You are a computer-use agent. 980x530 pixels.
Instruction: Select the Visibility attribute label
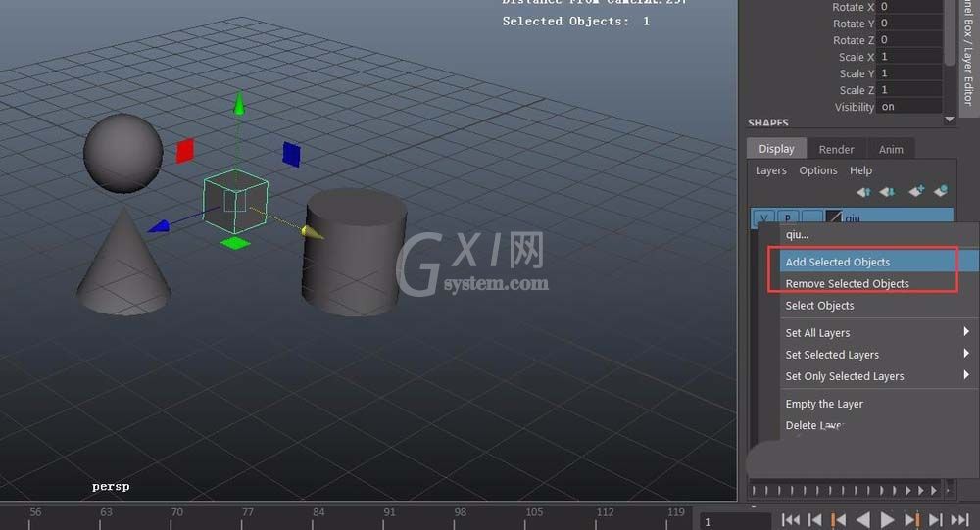tap(855, 108)
